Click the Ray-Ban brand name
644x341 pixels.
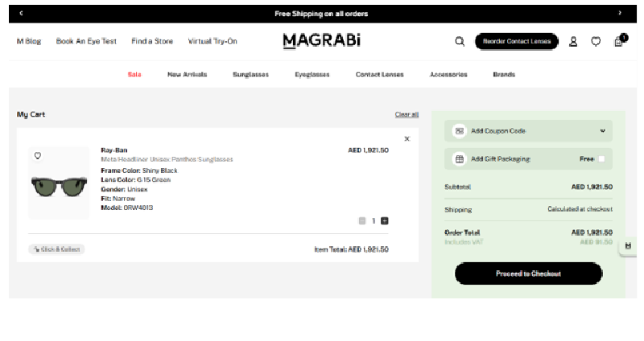click(x=114, y=150)
